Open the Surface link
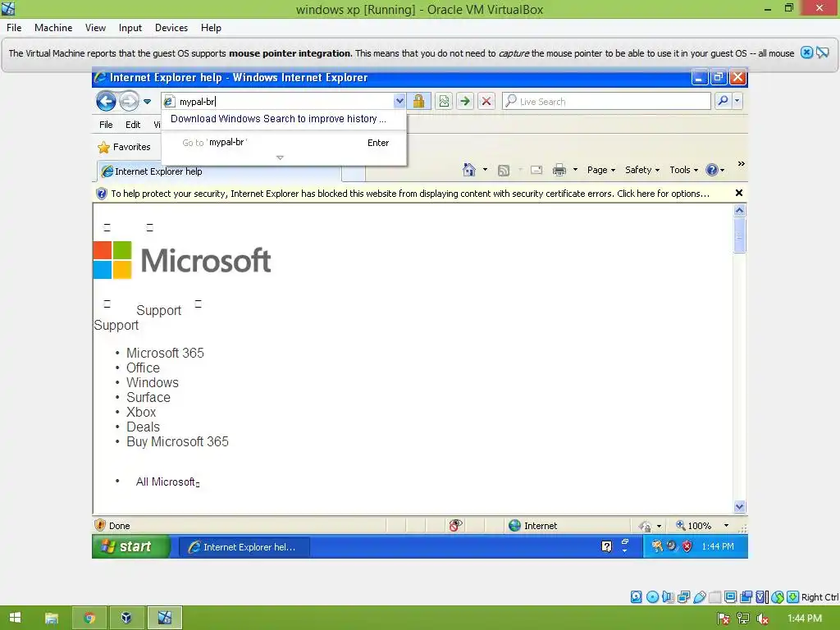This screenshot has width=840, height=630. point(148,398)
